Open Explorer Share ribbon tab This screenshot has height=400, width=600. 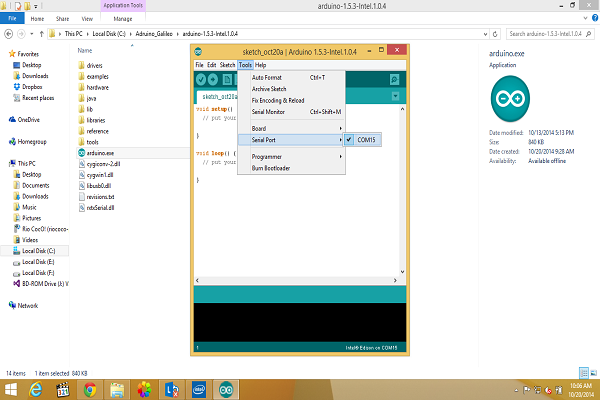pos(62,19)
